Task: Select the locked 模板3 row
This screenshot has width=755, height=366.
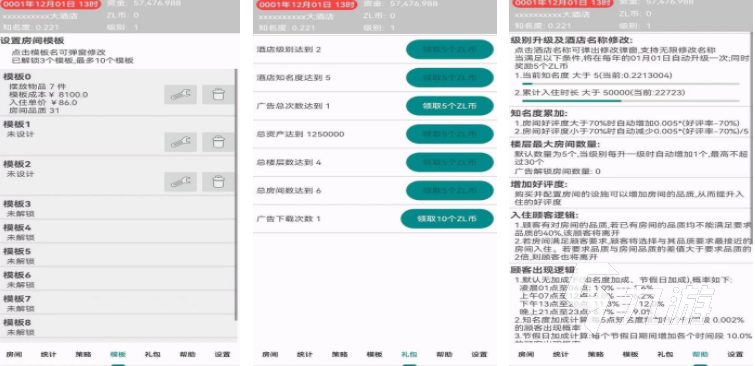Action: pyautogui.click(x=117, y=208)
